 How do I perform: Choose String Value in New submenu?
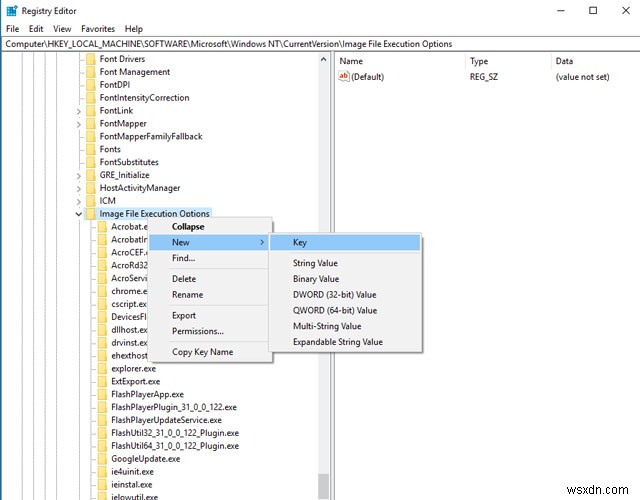345,263
